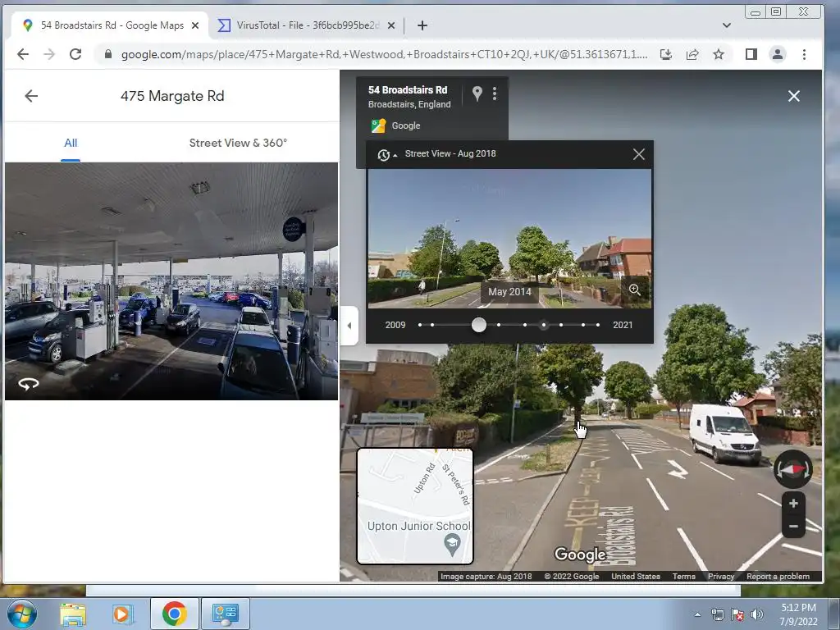Open the Privacy link
The image size is (840, 630).
(x=720, y=577)
